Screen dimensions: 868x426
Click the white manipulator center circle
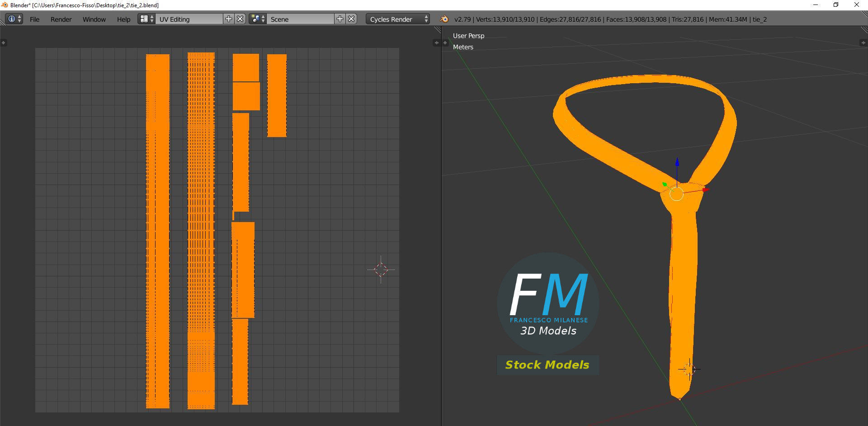[x=676, y=194]
